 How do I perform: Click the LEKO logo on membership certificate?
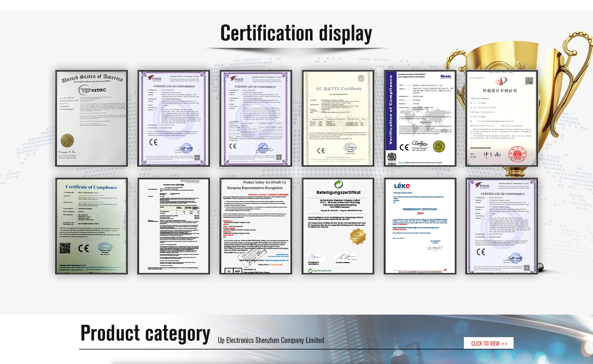coord(402,186)
